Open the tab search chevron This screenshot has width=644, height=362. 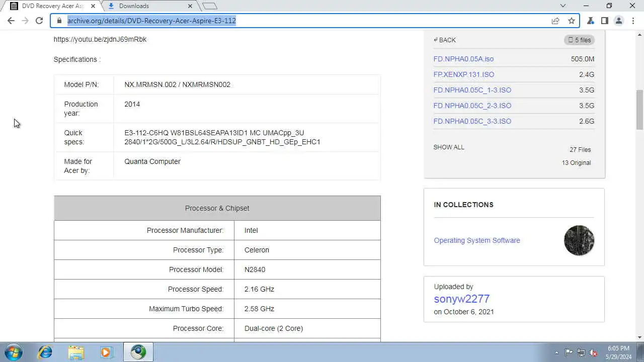563,6
